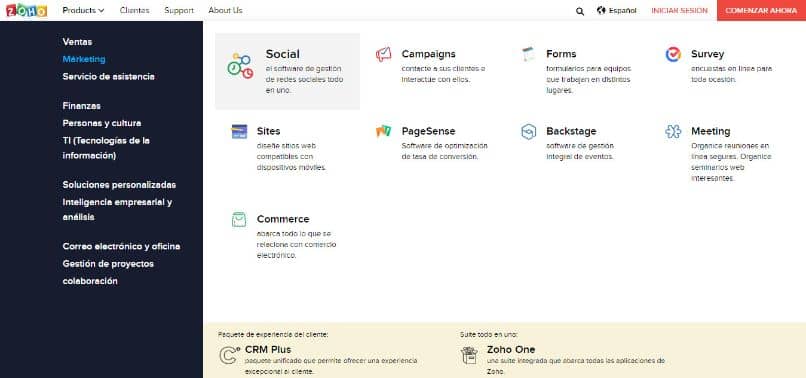This screenshot has height=378, width=806.
Task: Open the Campaigns product title
Action: tap(428, 54)
